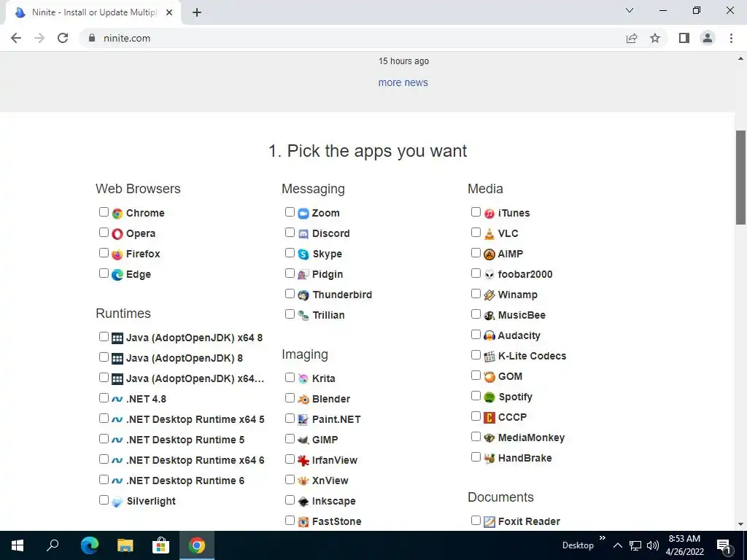This screenshot has height=560, width=747.
Task: Click the Zoom camera icon
Action: pos(303,214)
